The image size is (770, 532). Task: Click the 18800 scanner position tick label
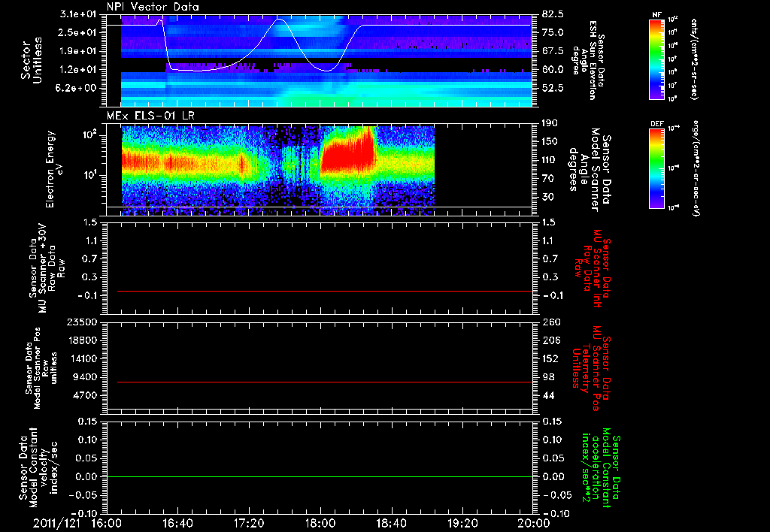click(82, 340)
